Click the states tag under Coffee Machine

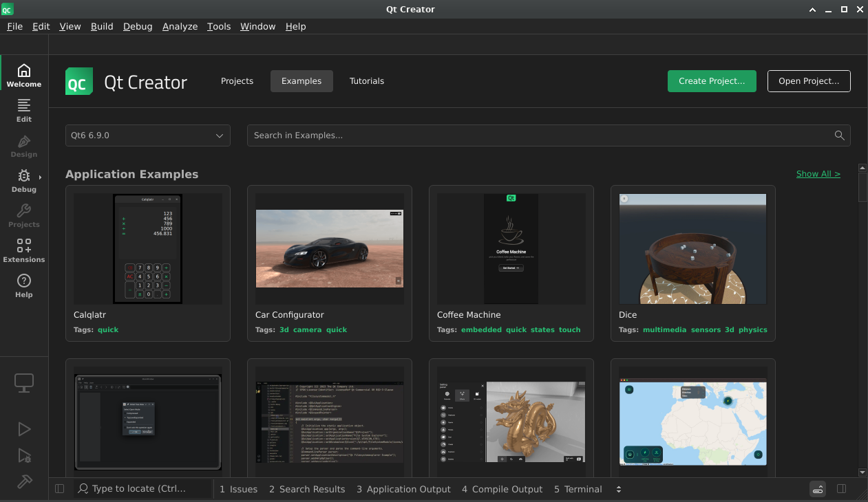click(542, 330)
